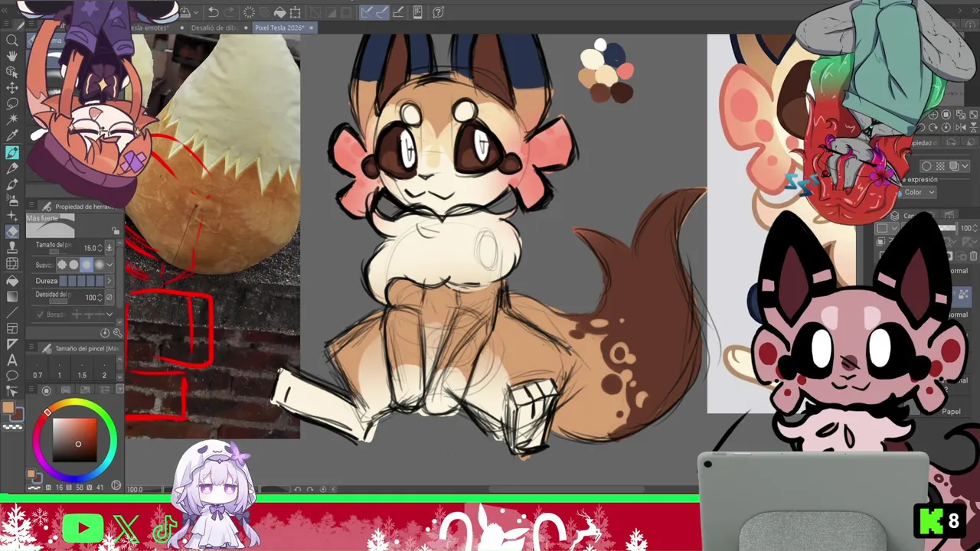Expand the save dropdown arrow in command bar
The height and width of the screenshot is (551, 980).
click(x=196, y=12)
